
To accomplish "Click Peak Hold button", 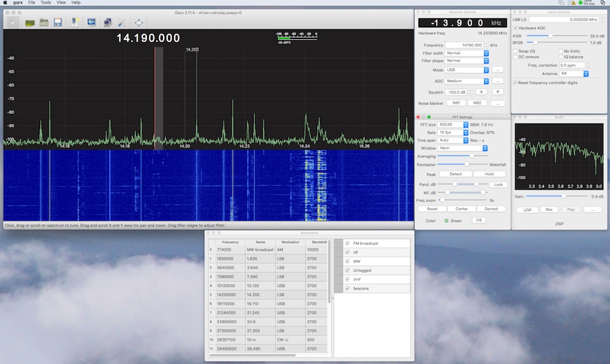I will pos(489,174).
